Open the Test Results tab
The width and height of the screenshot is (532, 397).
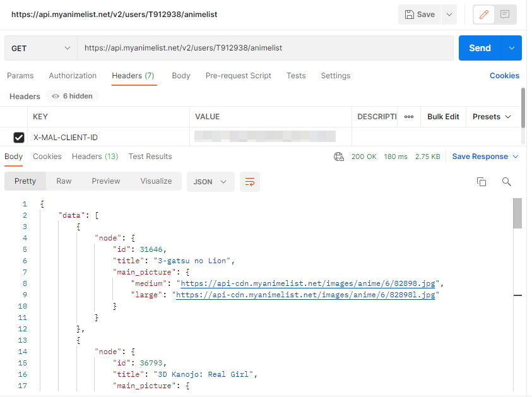point(150,157)
